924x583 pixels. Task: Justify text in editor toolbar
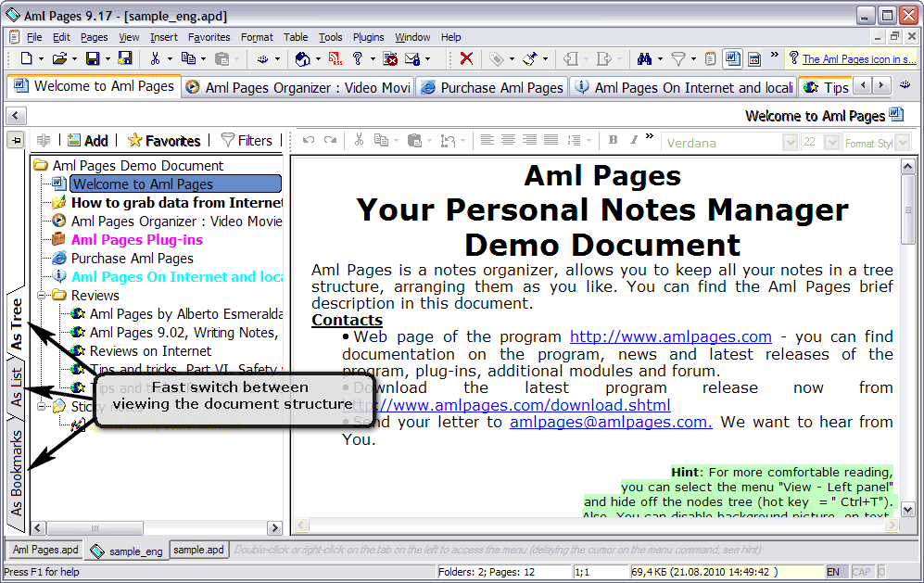551,140
